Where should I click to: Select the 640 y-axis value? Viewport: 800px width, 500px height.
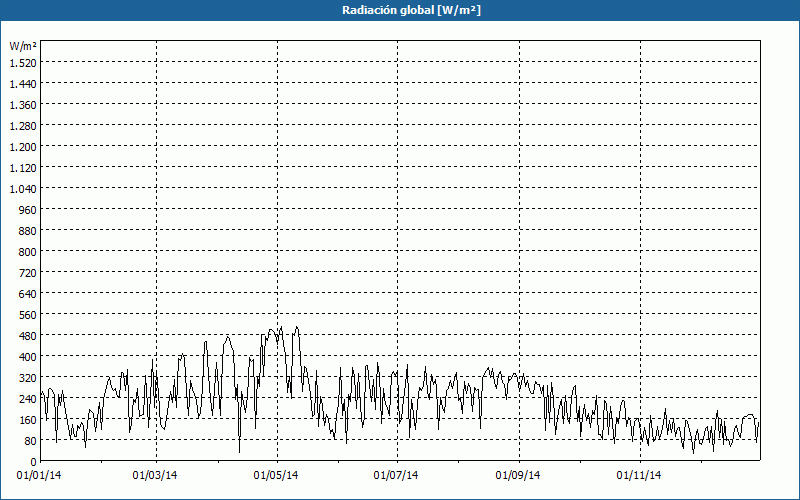click(29, 294)
